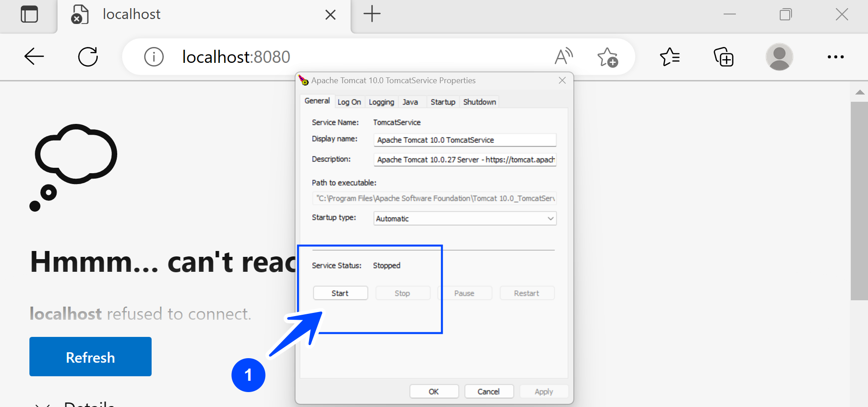Screen dimensions: 868x407
Task: View site information icon in address bar
Action: coord(154,57)
